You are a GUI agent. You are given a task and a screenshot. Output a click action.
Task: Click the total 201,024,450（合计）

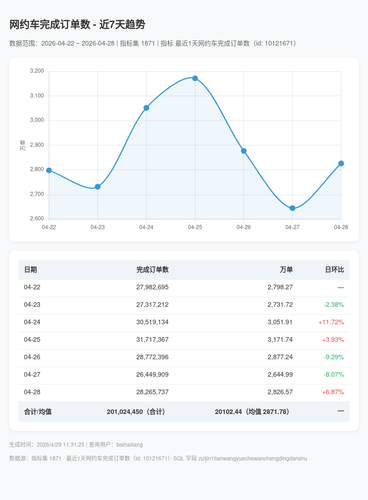[136, 412]
